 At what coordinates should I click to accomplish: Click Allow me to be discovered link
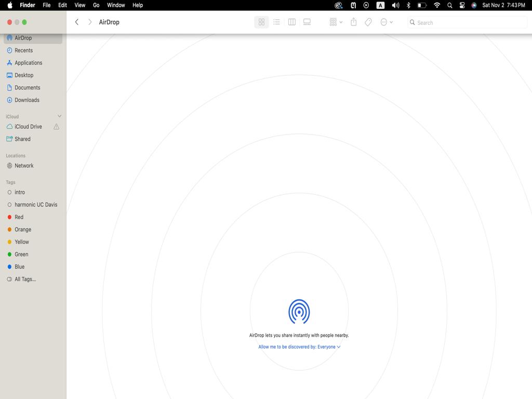point(299,347)
